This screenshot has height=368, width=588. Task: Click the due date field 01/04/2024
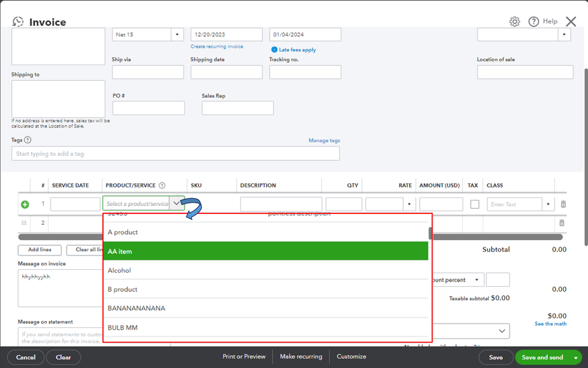click(x=305, y=35)
